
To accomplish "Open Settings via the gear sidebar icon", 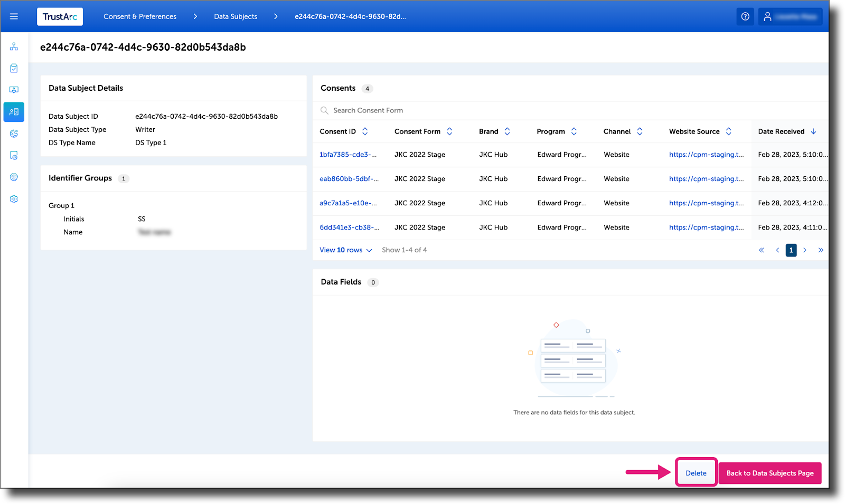I will (14, 199).
